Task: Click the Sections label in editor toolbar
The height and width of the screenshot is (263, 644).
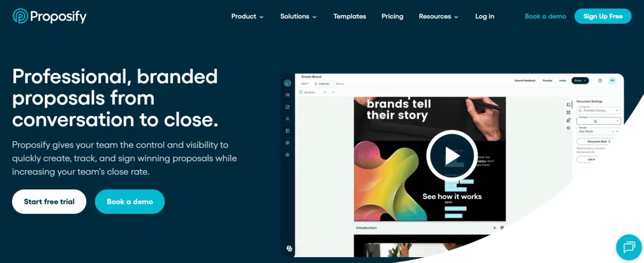Action: pyautogui.click(x=309, y=92)
